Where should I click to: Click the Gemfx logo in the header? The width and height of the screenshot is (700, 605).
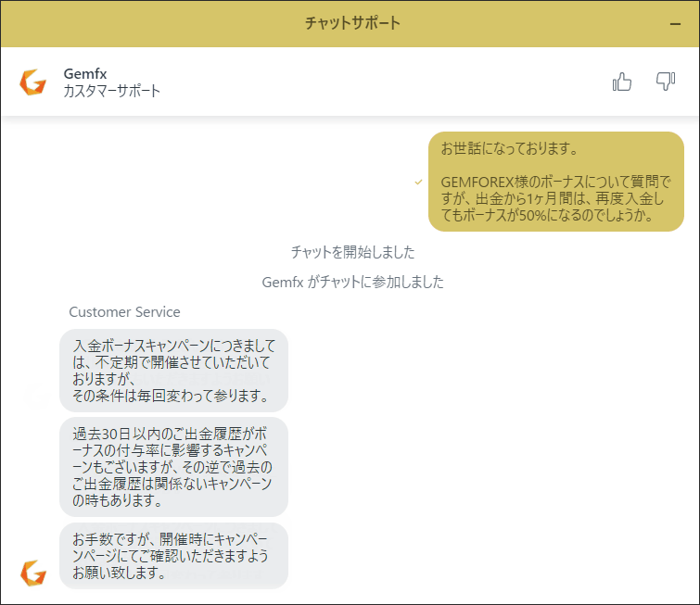[x=33, y=82]
